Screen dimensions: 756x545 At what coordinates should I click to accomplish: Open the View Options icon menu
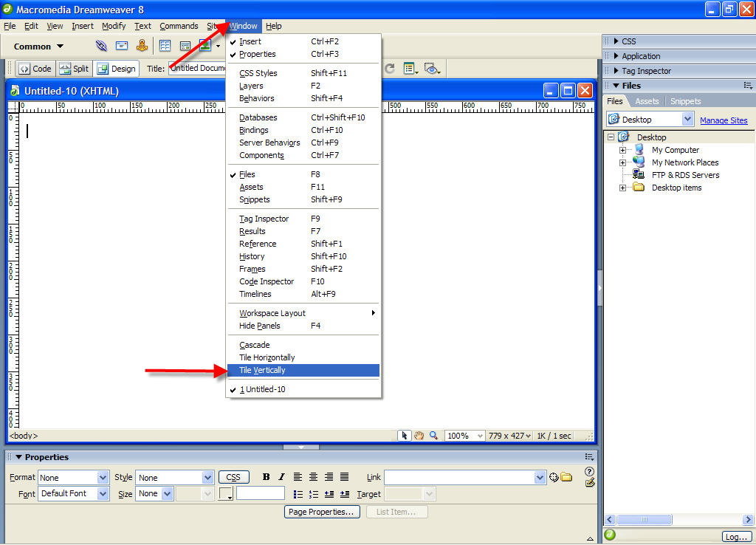click(410, 69)
